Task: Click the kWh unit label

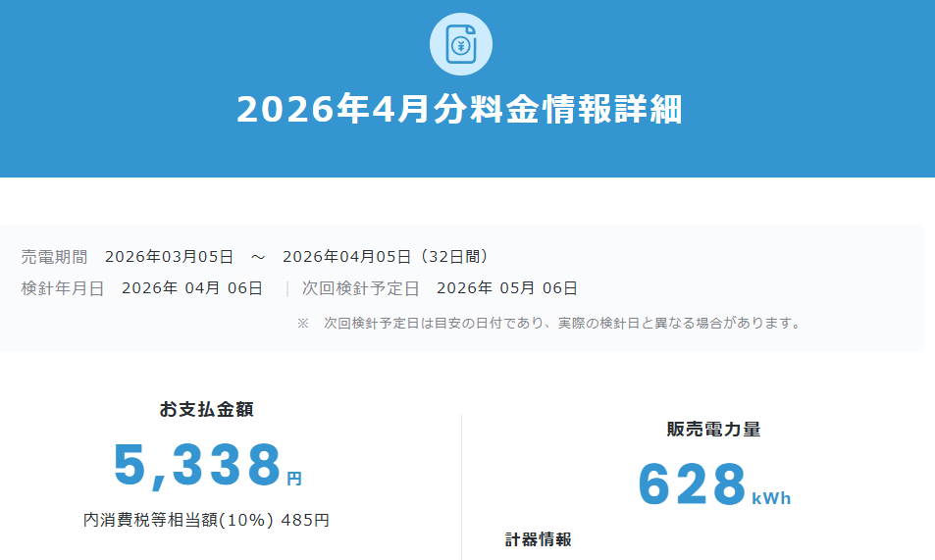Action: pyautogui.click(x=771, y=498)
